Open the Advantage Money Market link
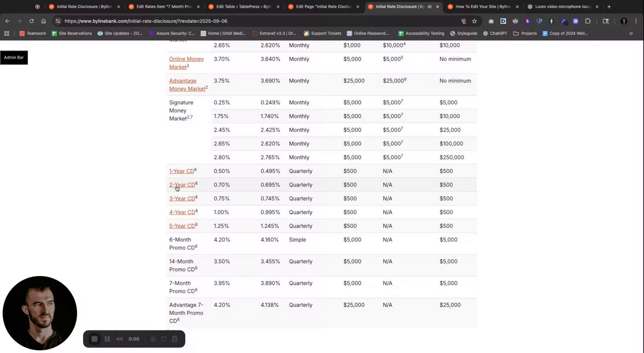The height and width of the screenshot is (353, 644). [188, 85]
